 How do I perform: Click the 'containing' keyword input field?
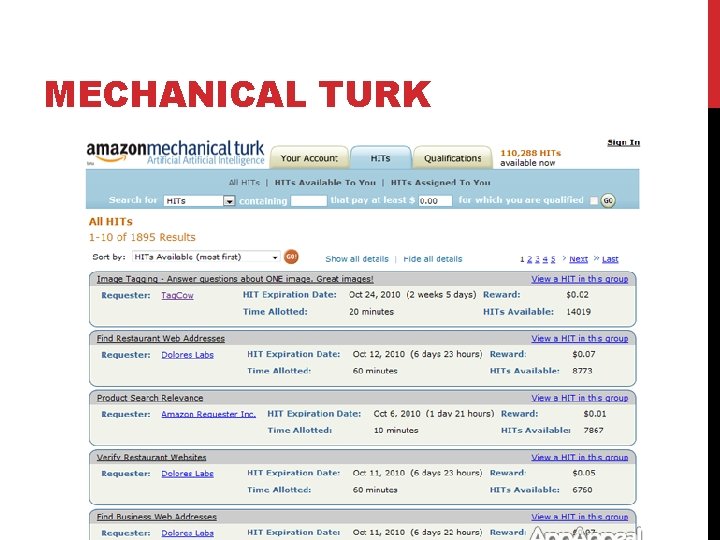(309, 201)
